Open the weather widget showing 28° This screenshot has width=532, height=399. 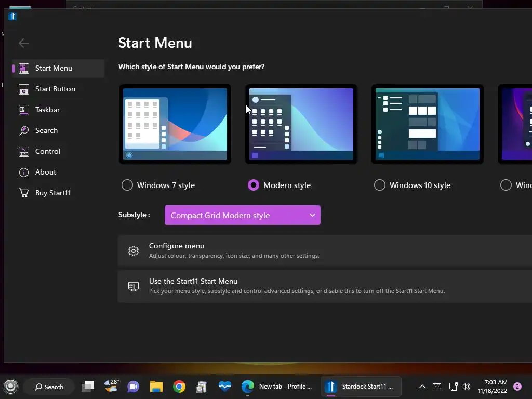pos(111,386)
